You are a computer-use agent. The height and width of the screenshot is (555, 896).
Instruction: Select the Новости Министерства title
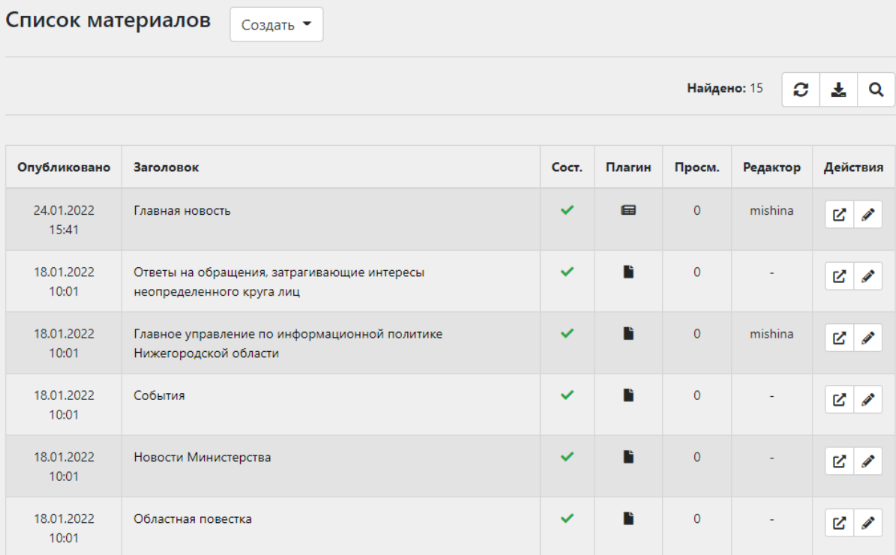click(x=202, y=457)
